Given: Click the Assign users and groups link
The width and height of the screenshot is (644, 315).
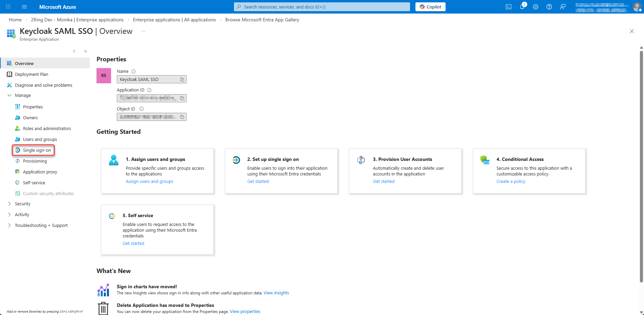Looking at the screenshot, I should pyautogui.click(x=149, y=182).
